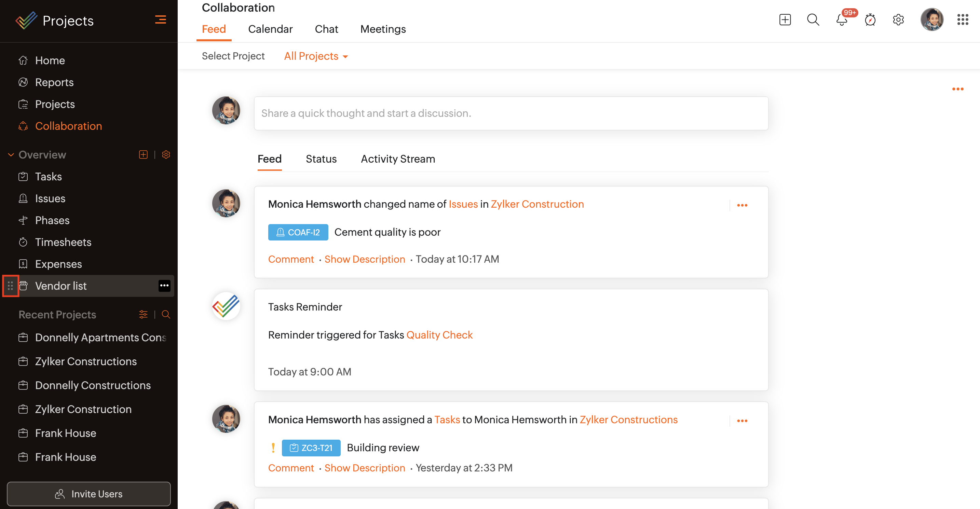Open options menu on Cement quality post

pyautogui.click(x=742, y=205)
